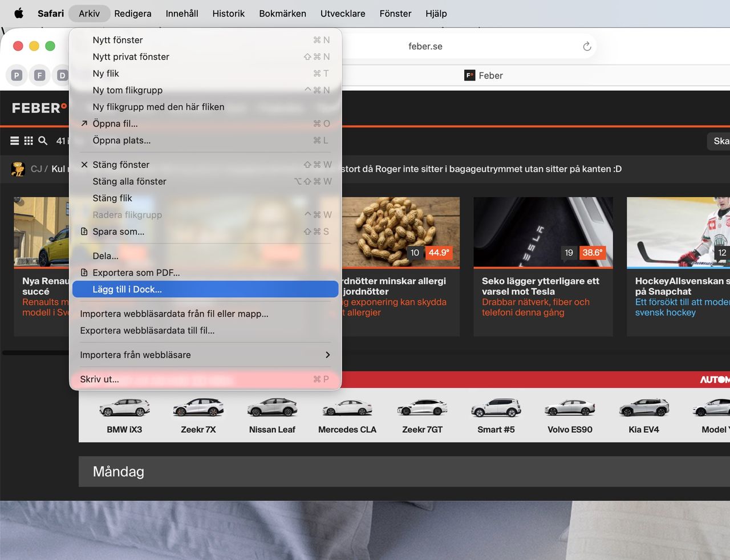Click the Feber tab

point(484,75)
